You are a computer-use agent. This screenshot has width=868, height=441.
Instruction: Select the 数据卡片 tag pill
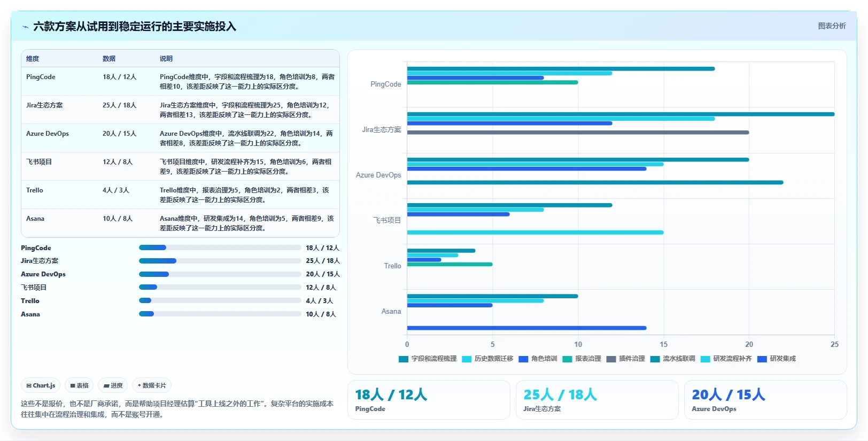(152, 385)
